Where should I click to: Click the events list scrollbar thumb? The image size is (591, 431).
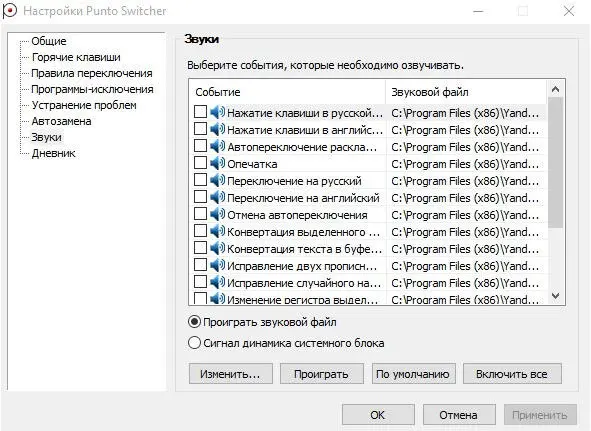[555, 163]
